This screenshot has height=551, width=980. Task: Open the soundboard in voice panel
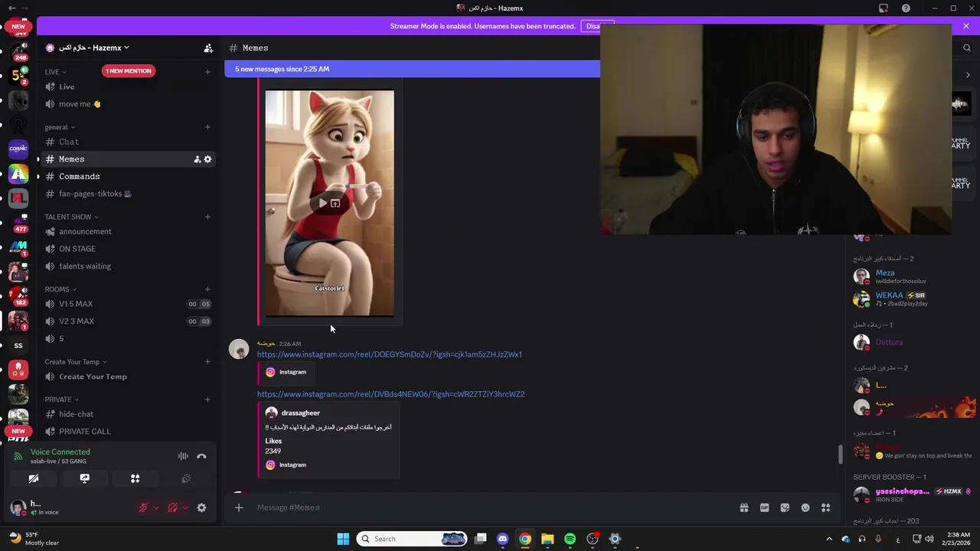tap(185, 478)
